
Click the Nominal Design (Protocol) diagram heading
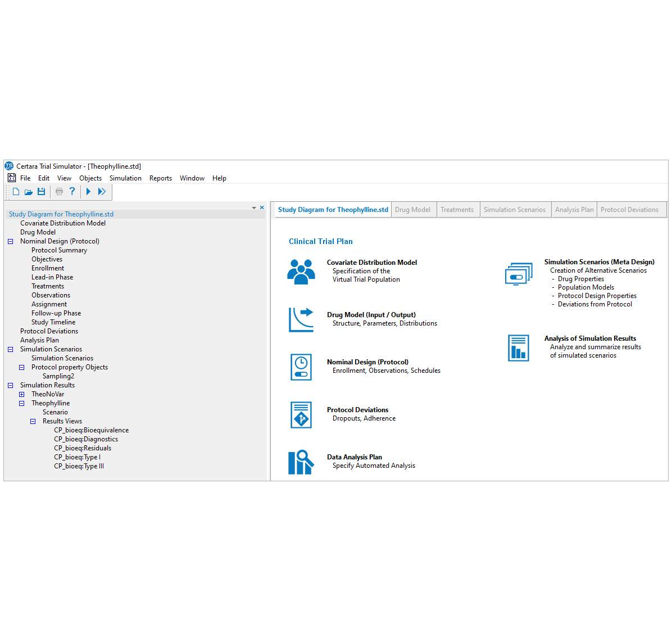(367, 362)
